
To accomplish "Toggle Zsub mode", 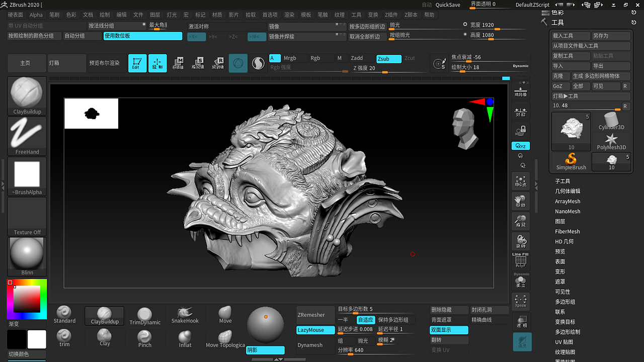I will pyautogui.click(x=389, y=59).
